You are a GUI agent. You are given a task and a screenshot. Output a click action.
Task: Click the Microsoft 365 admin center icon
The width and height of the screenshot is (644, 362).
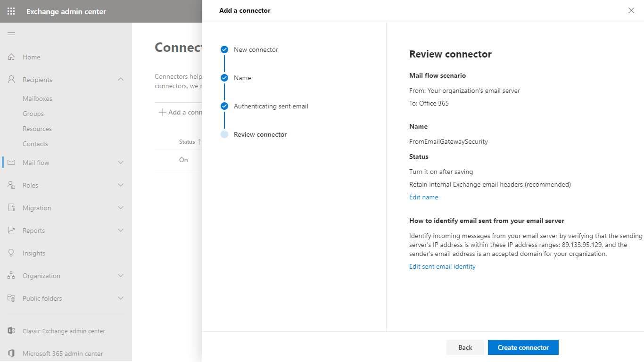click(x=11, y=354)
